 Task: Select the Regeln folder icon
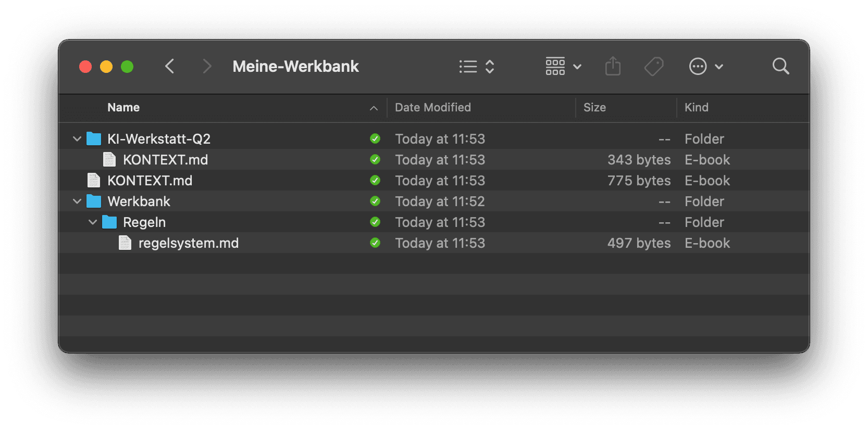109,222
